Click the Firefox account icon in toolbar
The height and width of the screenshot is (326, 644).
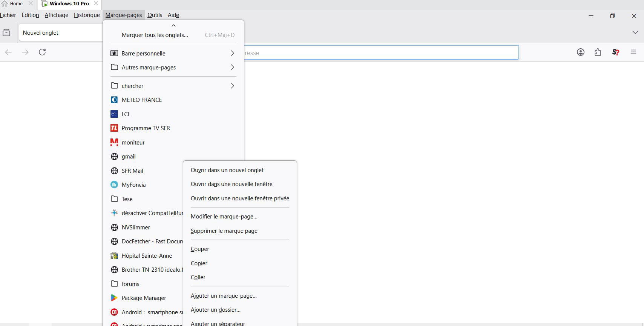tap(580, 52)
